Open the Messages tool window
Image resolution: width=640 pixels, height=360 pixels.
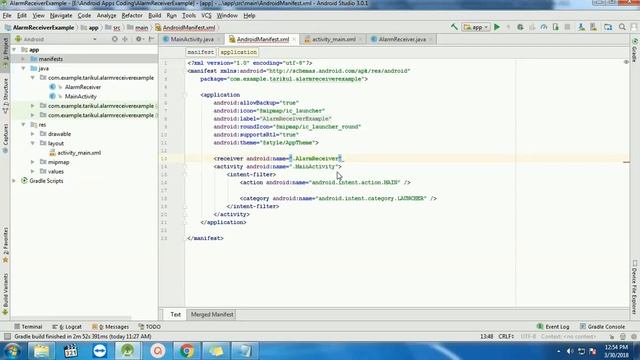pos(111,327)
